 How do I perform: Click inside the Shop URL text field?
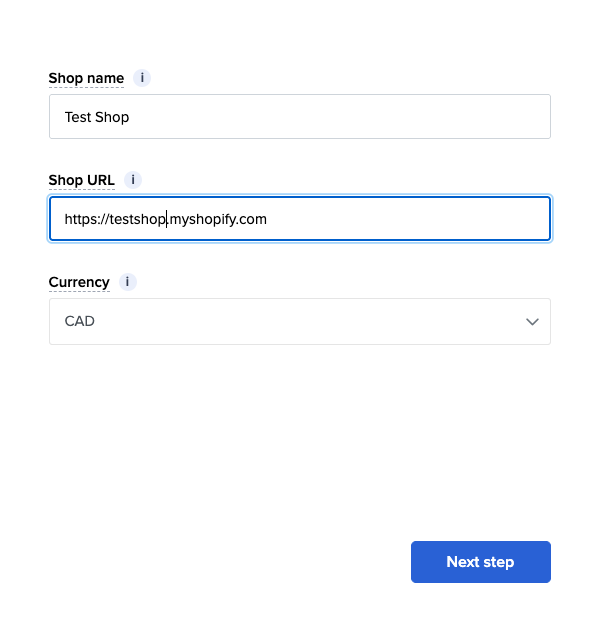tap(300, 219)
